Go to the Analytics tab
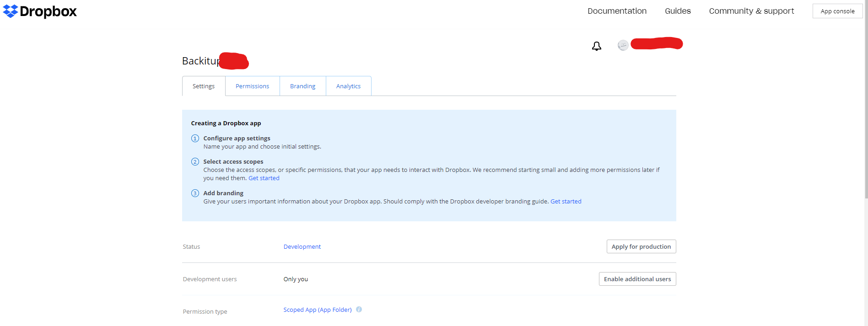The height and width of the screenshot is (326, 868). coord(348,86)
